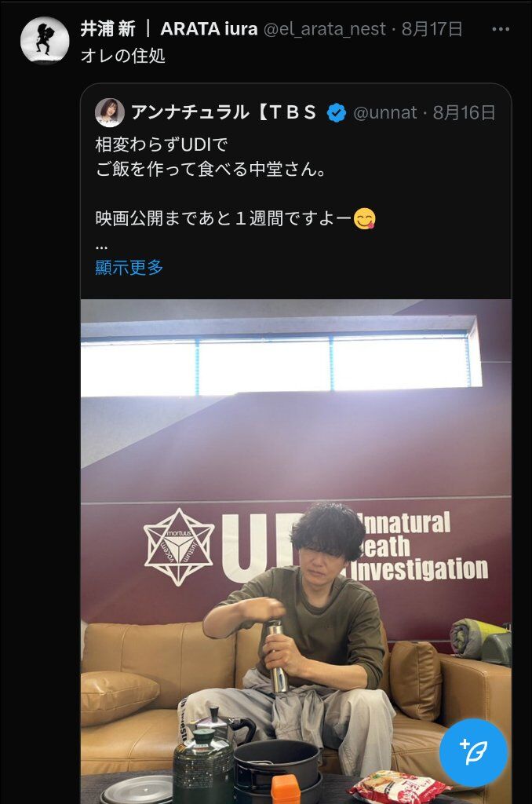Tap the yummy-face emoji in quoted text

364,218
